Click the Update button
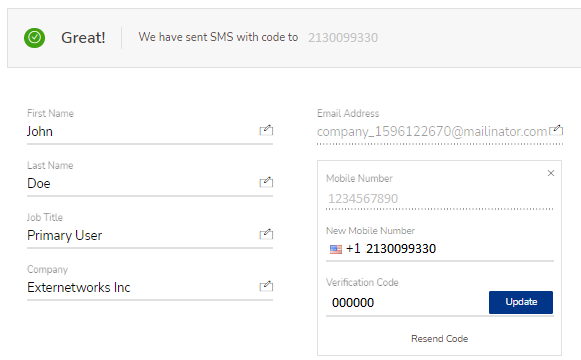Screen dimensions: 581x360 [521, 302]
